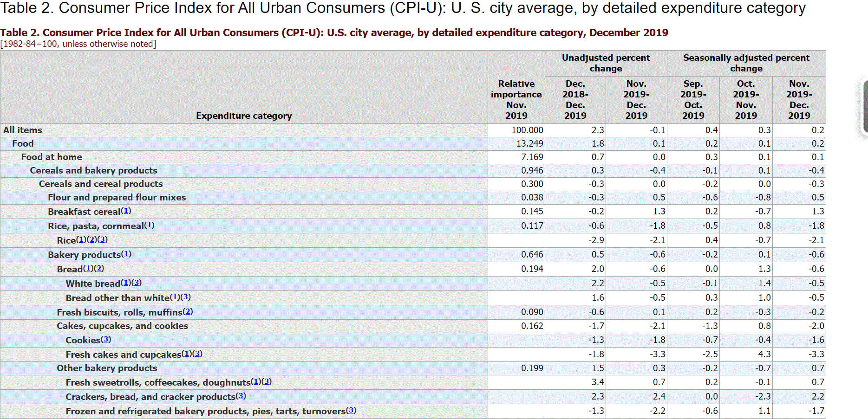This screenshot has width=868, height=419.
Task: Open footnote (2) in the Bread row
Action: tap(98, 268)
